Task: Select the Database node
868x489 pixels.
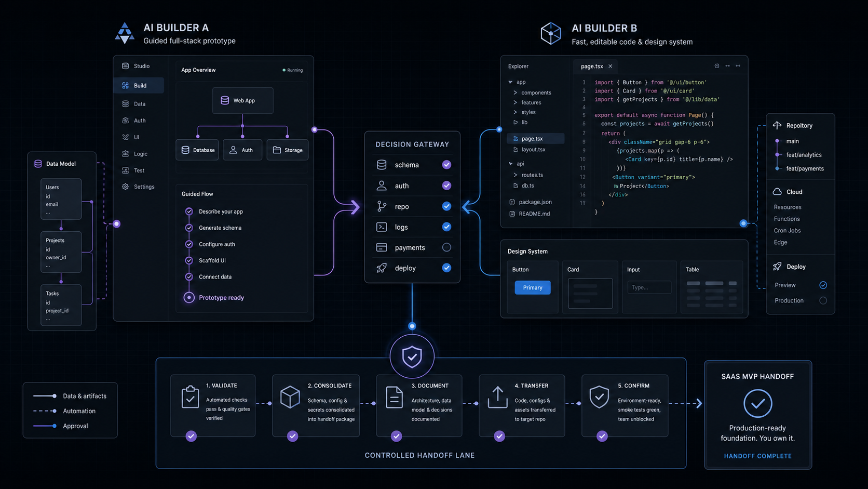Action: pos(197,150)
